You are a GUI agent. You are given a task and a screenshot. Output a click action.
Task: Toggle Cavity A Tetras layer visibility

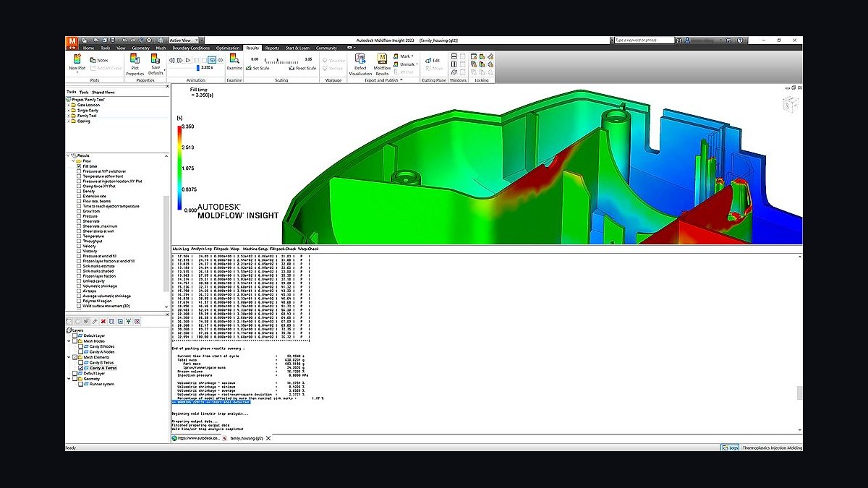[80, 368]
